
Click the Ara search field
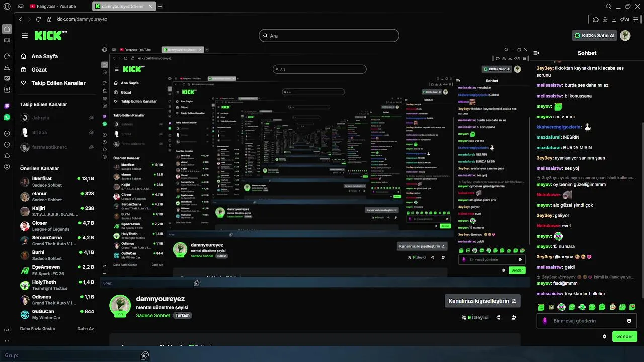pos(329,36)
